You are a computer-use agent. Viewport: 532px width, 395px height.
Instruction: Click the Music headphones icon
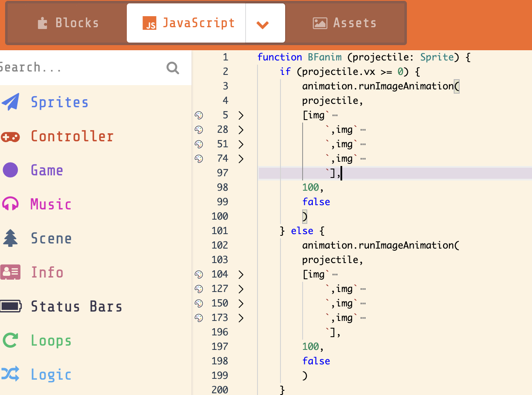click(x=10, y=203)
